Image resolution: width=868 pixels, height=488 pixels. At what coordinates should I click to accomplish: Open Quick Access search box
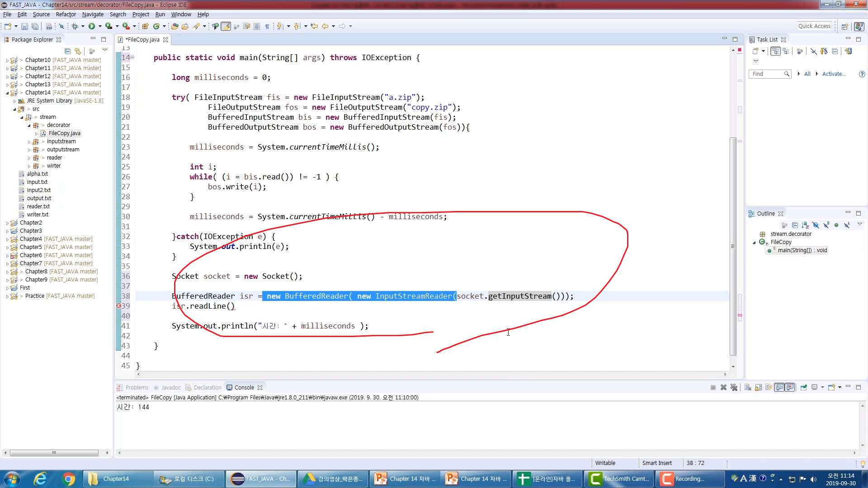[x=814, y=26]
